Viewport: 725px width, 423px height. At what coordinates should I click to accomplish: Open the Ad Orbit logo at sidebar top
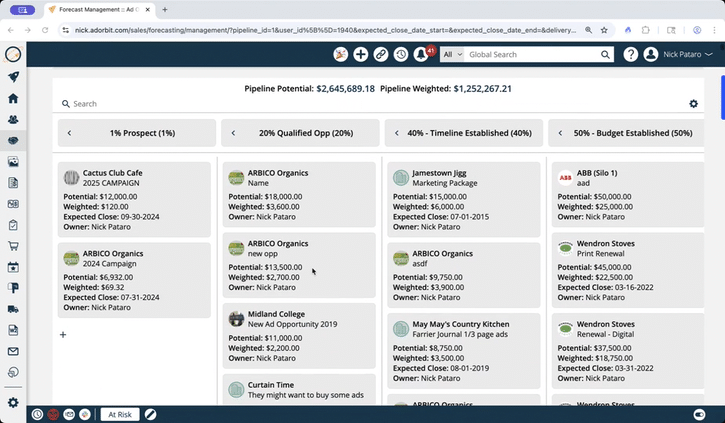(x=13, y=55)
